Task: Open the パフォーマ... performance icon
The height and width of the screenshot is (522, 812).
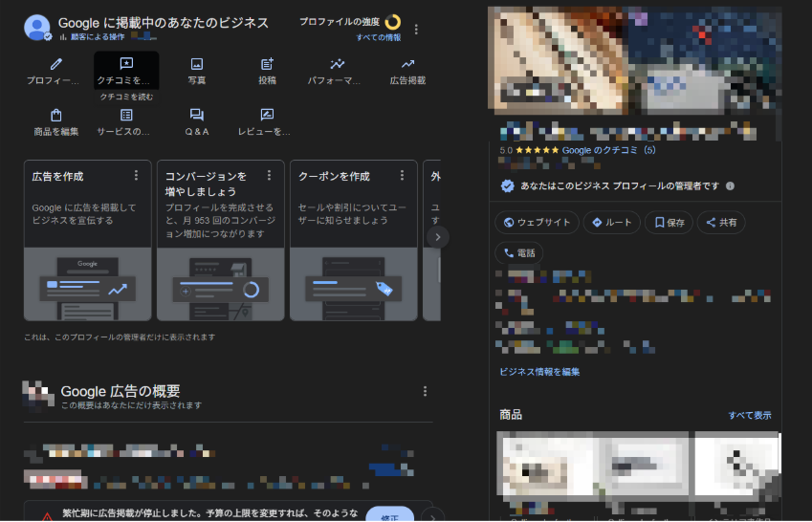Action: tap(337, 64)
